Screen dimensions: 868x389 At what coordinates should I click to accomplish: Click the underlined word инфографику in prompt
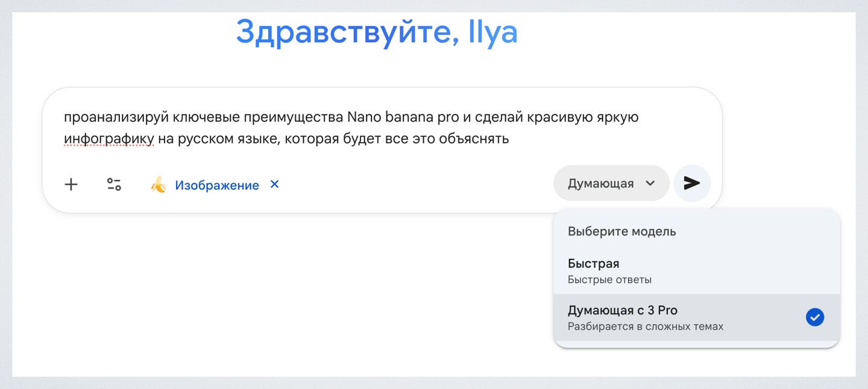coord(108,139)
